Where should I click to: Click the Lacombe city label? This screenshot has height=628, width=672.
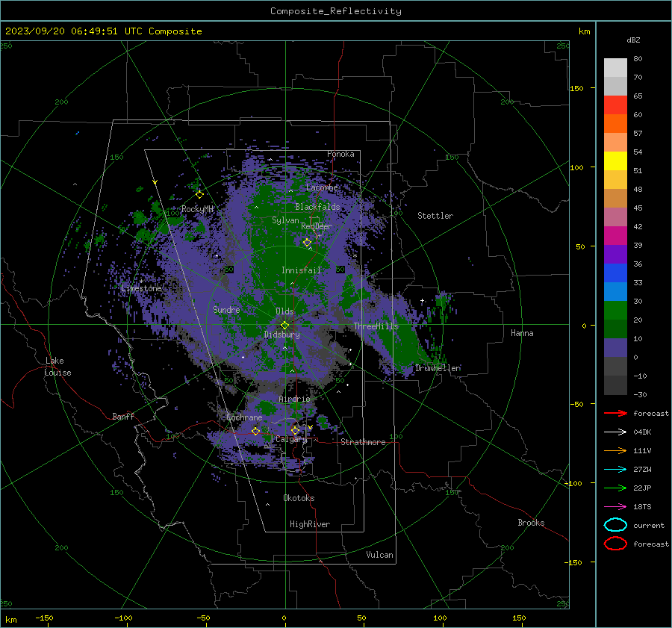click(322, 187)
